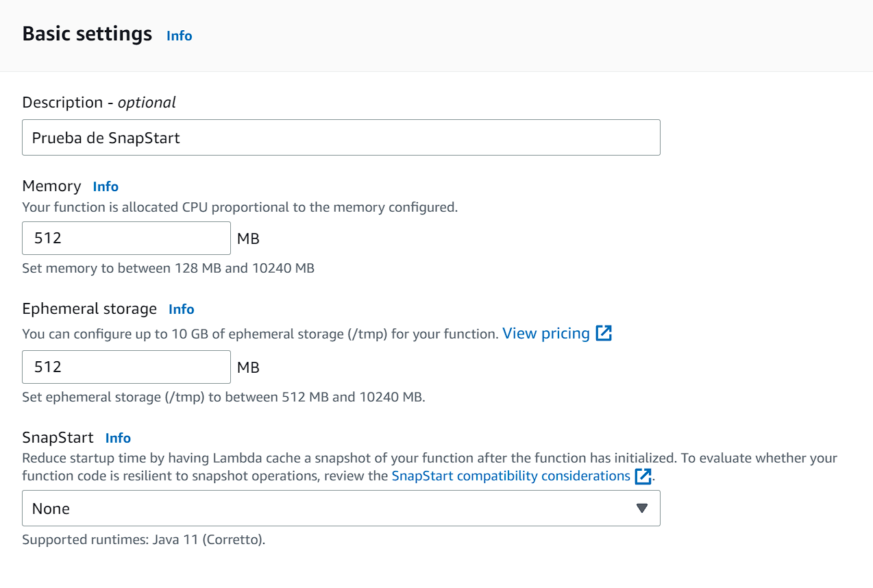Viewport: 873px width, 588px height.
Task: Click the Ephemeral storage field label
Action: tap(89, 308)
